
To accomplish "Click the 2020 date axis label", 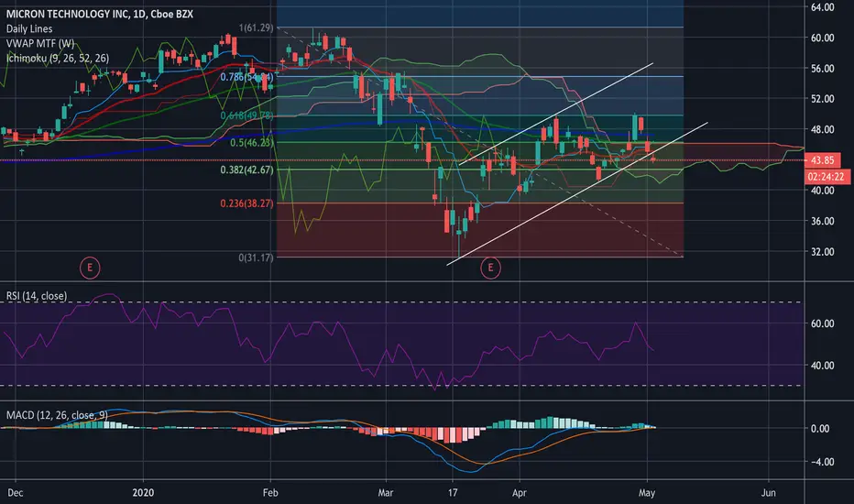I will pyautogui.click(x=143, y=493).
